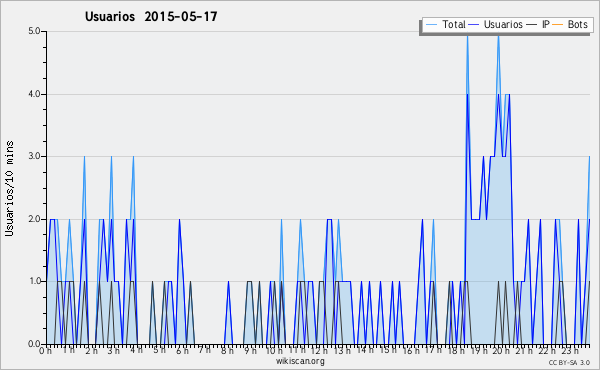The width and height of the screenshot is (600, 370).
Task: Click the '6 h' x-axis label
Action: tap(182, 351)
